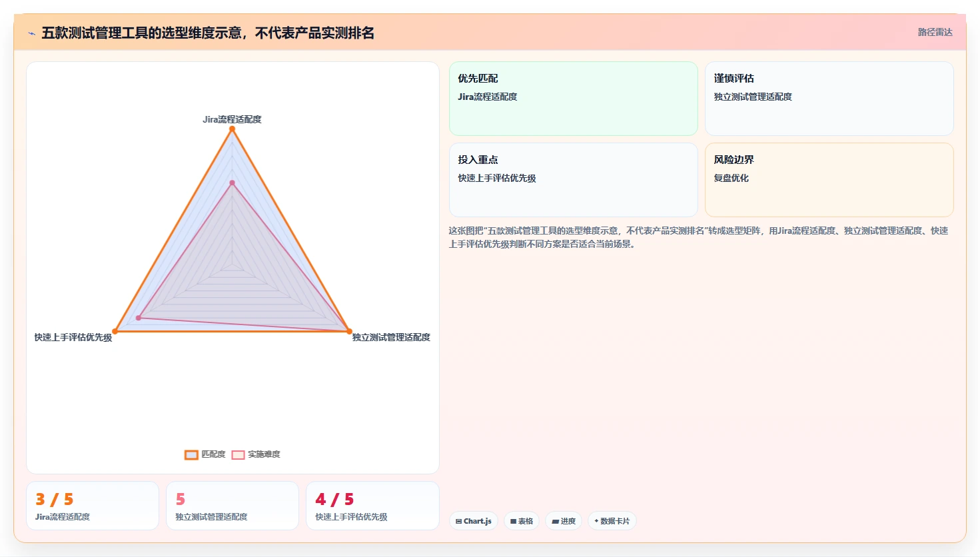Click the radar axis label 独立测试管理适配度
The image size is (980, 557).
(x=391, y=337)
